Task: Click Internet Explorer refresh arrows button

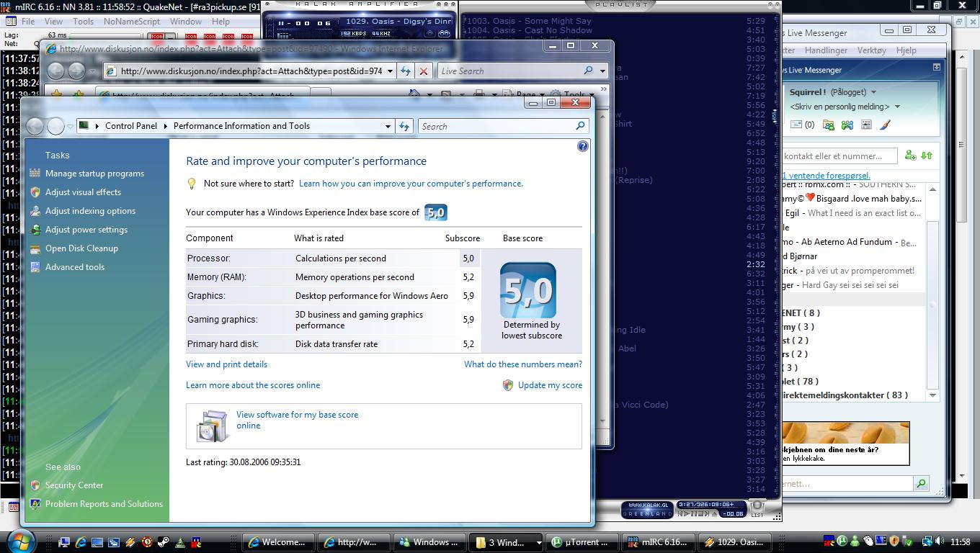Action: [406, 71]
